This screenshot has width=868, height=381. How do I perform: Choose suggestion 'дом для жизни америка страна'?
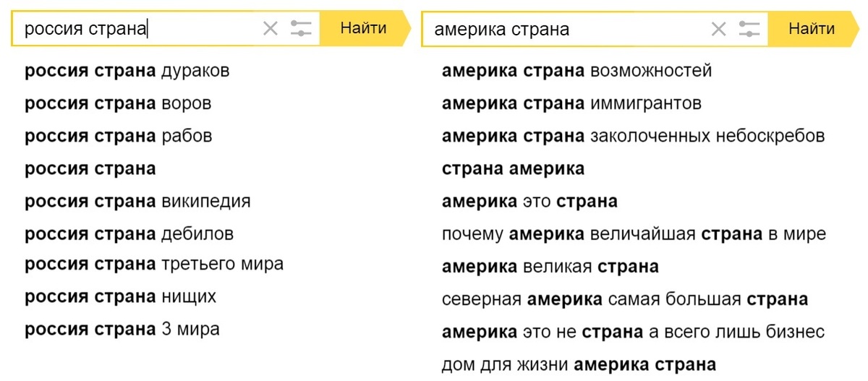(579, 364)
